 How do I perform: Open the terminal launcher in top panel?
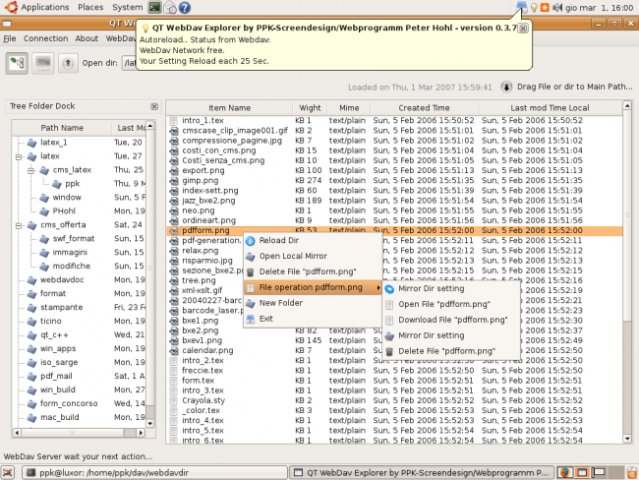[x=155, y=7]
